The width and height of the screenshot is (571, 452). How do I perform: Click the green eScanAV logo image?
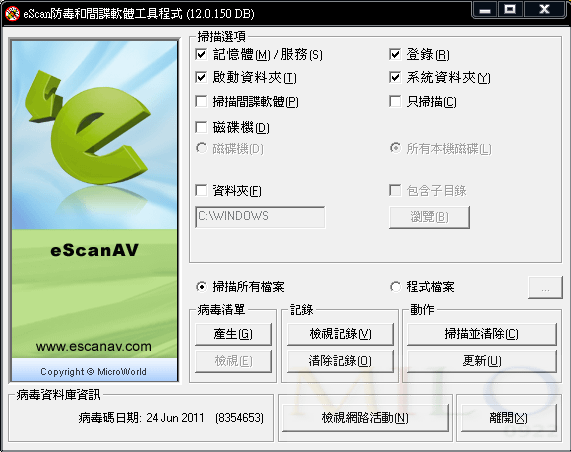tap(95, 211)
